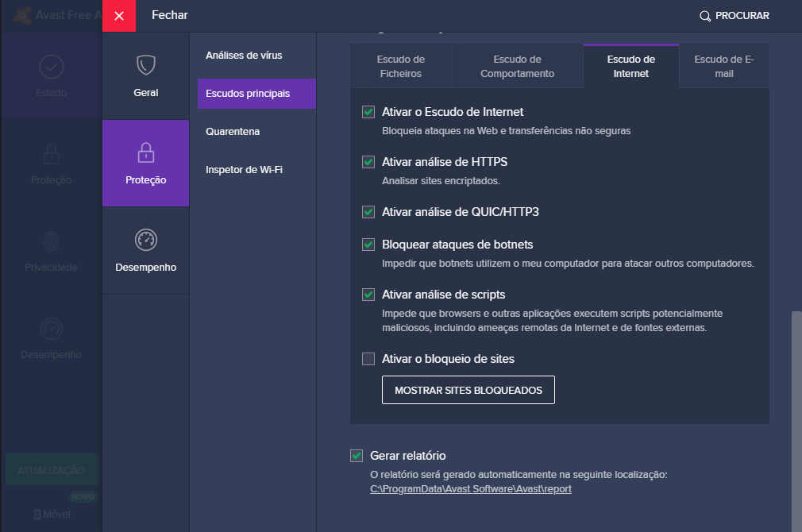The width and height of the screenshot is (802, 532).
Task: Uncheck the Gerar relatório option
Action: tap(357, 456)
